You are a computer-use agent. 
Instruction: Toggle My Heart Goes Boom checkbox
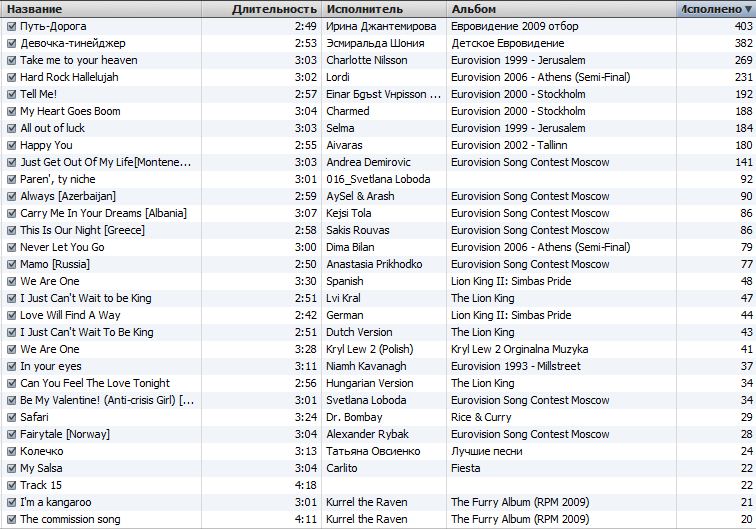(x=12, y=111)
